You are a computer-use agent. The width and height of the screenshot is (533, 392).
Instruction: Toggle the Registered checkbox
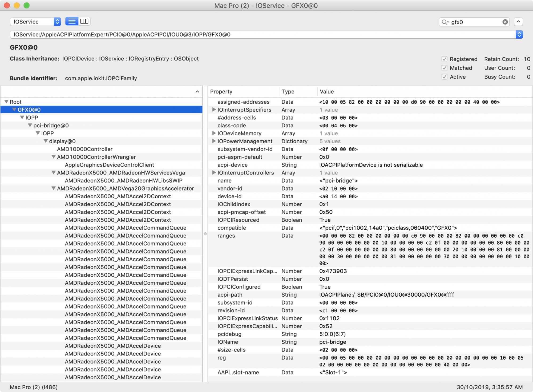(x=444, y=59)
